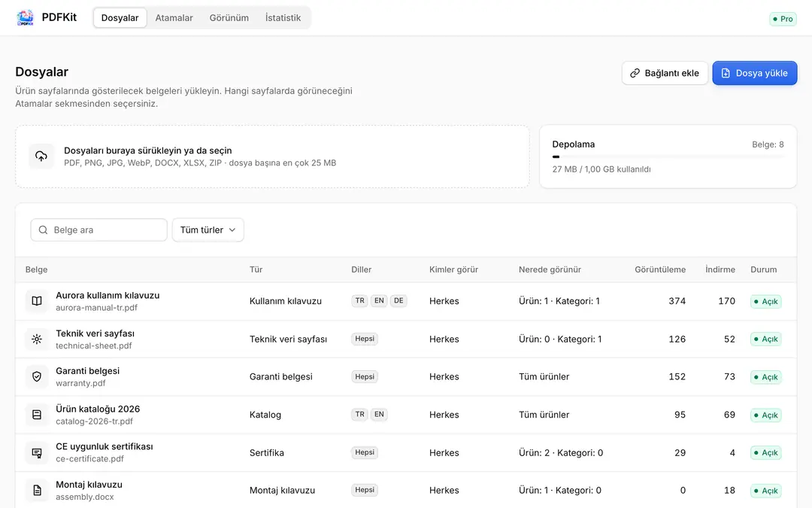
Task: Click the Pro plan badge
Action: [x=783, y=19]
